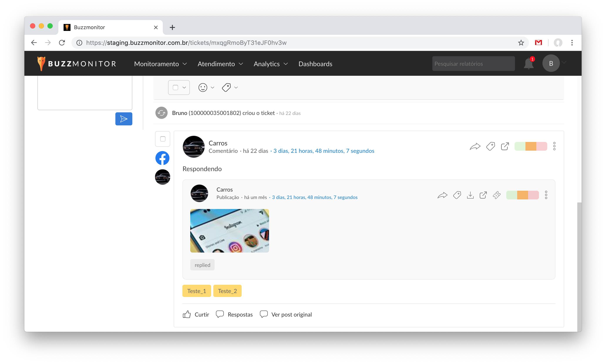Click the ticket icon on the Publicação post
This screenshot has height=364, width=606.
(496, 195)
